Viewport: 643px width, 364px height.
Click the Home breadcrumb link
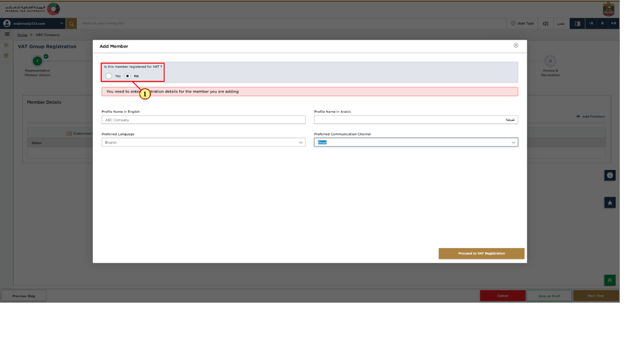coord(22,35)
